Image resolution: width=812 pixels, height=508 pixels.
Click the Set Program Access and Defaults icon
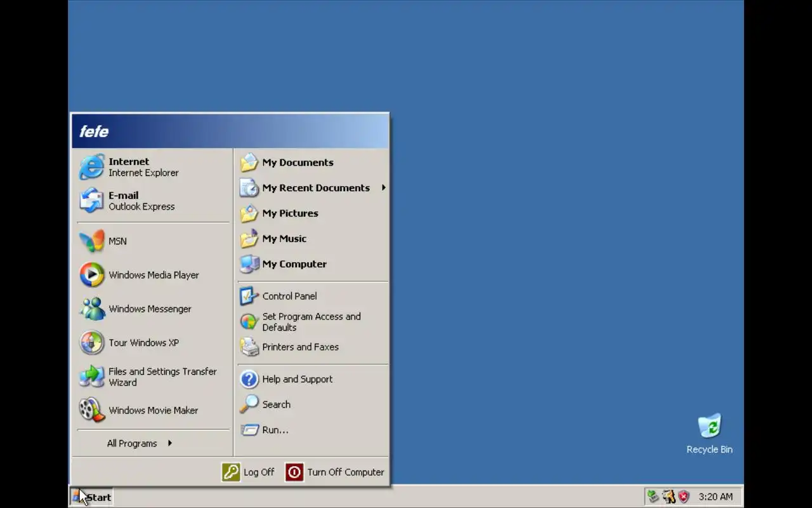[249, 321]
